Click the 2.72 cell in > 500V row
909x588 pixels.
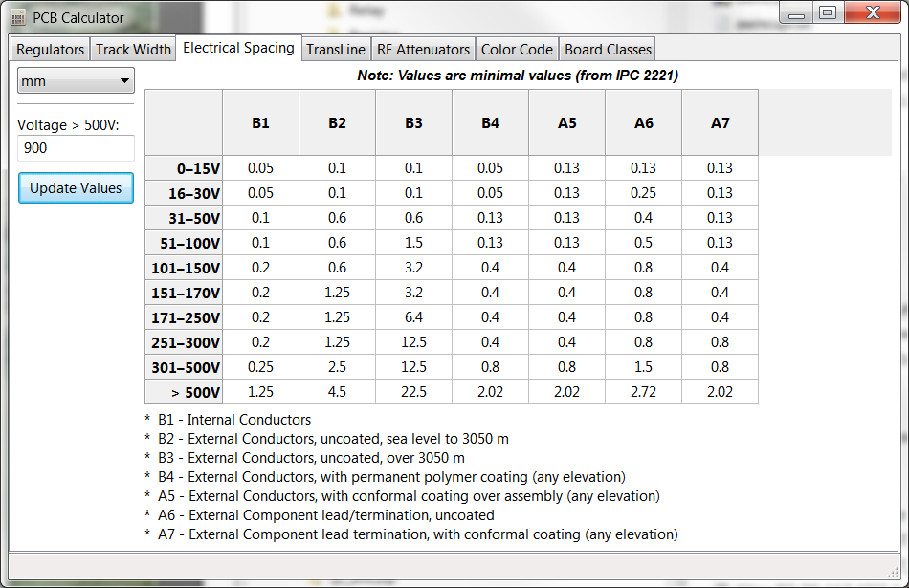point(643,392)
